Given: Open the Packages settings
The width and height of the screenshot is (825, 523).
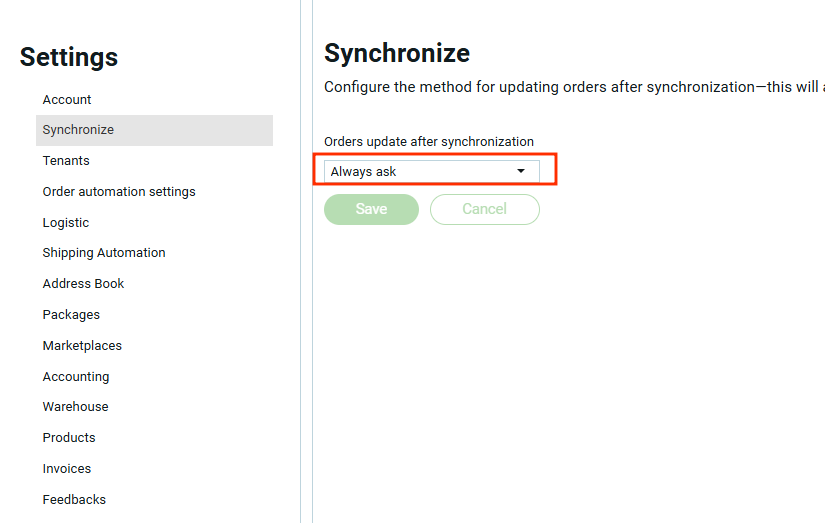Looking at the screenshot, I should [x=71, y=315].
